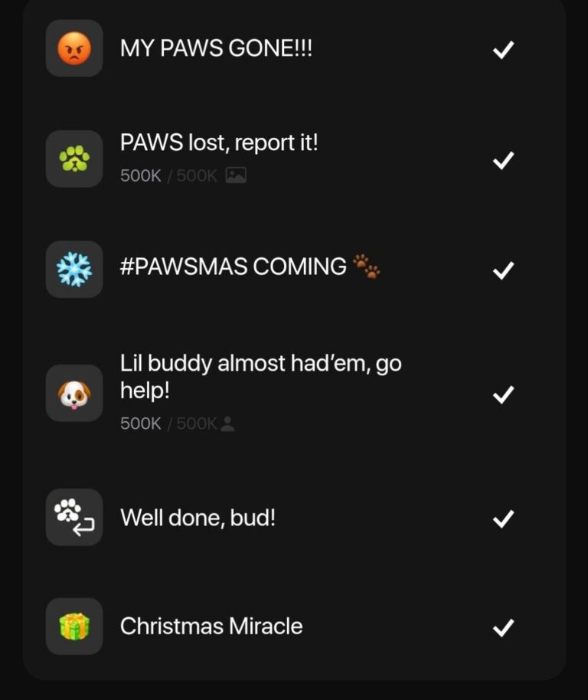Click 500K progress count under Lil buddy task

point(141,424)
